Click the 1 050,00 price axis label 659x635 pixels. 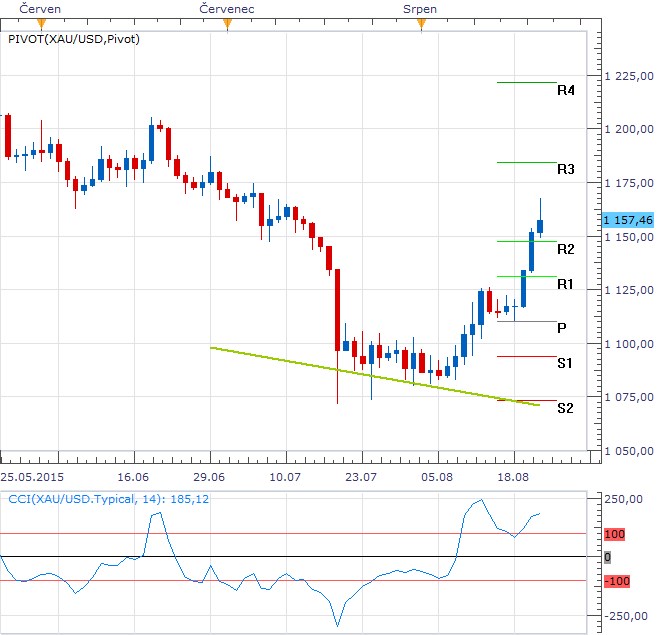[x=629, y=451]
